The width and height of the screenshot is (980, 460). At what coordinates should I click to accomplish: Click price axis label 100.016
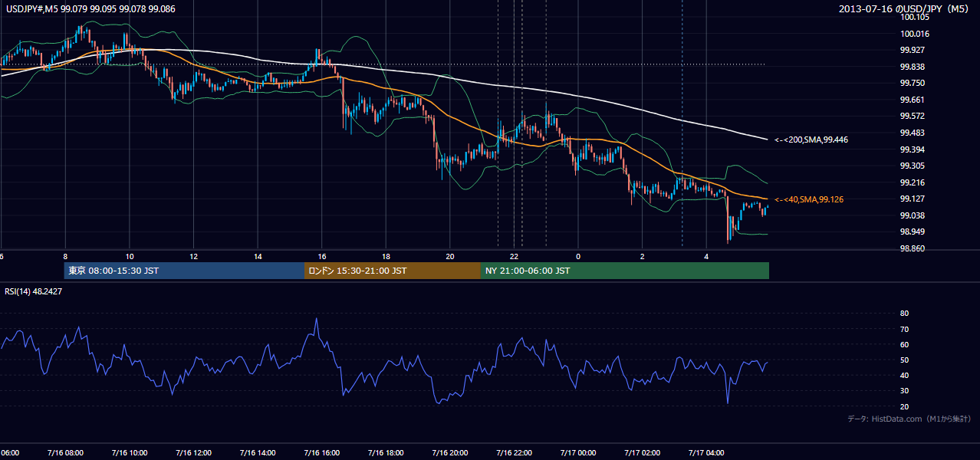916,34
